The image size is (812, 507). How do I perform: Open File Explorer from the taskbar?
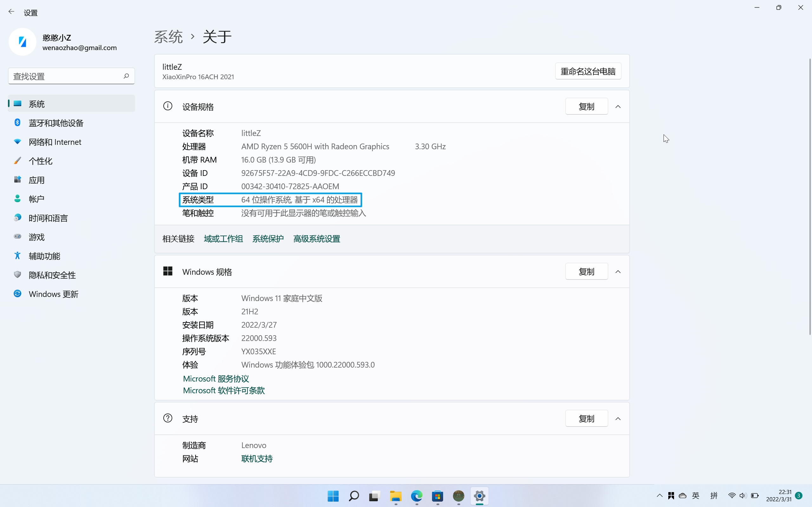pyautogui.click(x=396, y=496)
